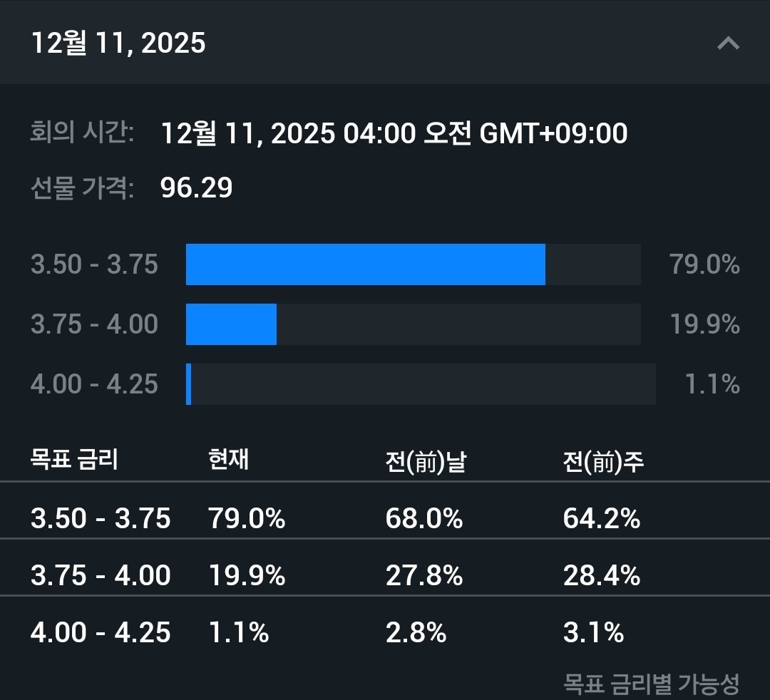Image resolution: width=770 pixels, height=700 pixels.
Task: Click the 28.4% previous week value
Action: click(x=601, y=575)
